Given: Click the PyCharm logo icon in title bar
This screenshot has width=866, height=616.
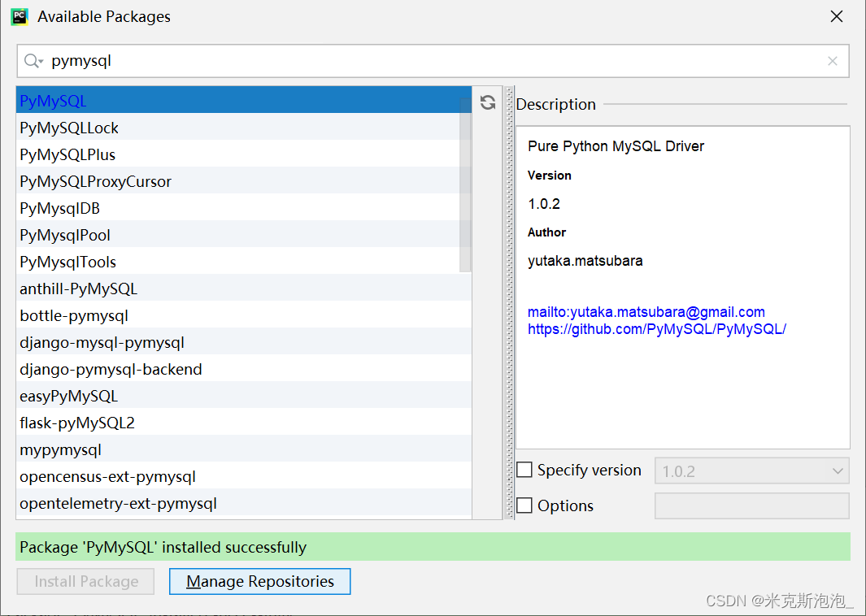Looking at the screenshot, I should [20, 16].
